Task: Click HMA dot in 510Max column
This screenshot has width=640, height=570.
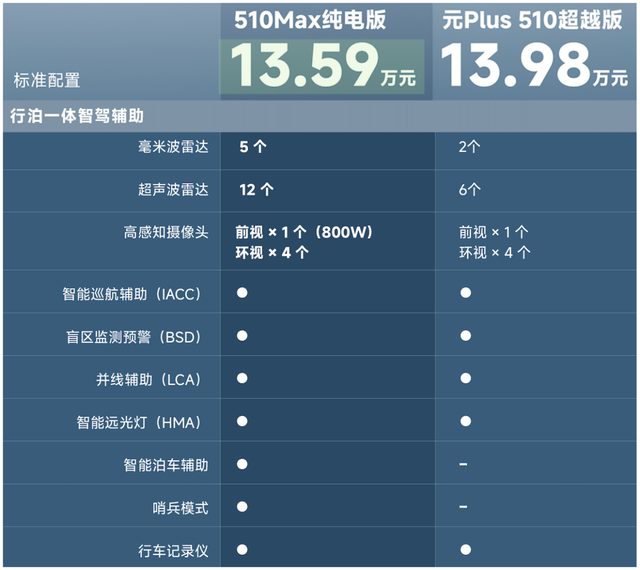Action: (x=242, y=421)
